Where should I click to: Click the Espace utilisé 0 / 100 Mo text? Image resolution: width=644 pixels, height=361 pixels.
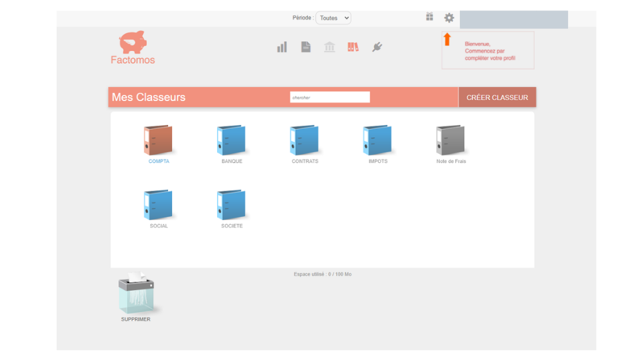coord(323,274)
